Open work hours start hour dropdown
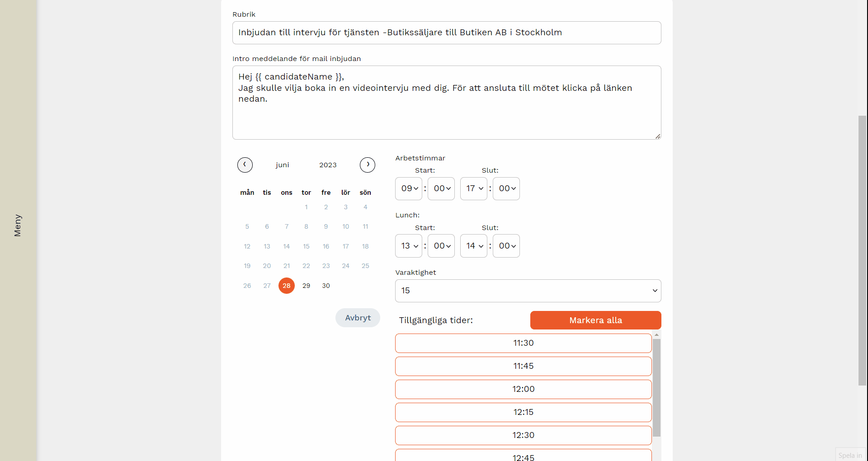The width and height of the screenshot is (868, 461). tap(409, 188)
